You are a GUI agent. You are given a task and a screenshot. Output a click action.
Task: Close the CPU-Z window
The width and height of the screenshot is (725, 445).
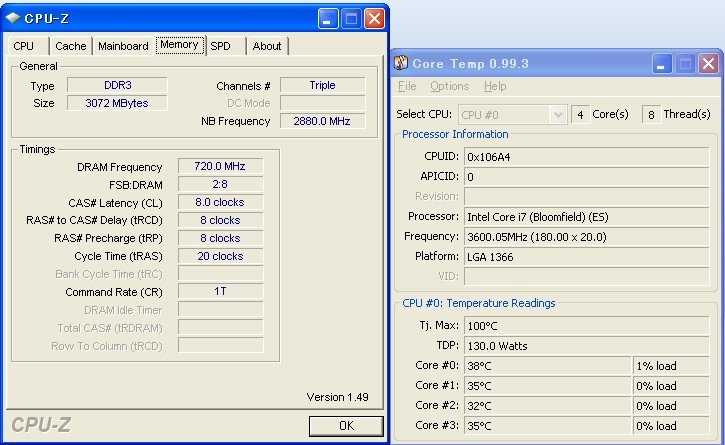pos(374,18)
